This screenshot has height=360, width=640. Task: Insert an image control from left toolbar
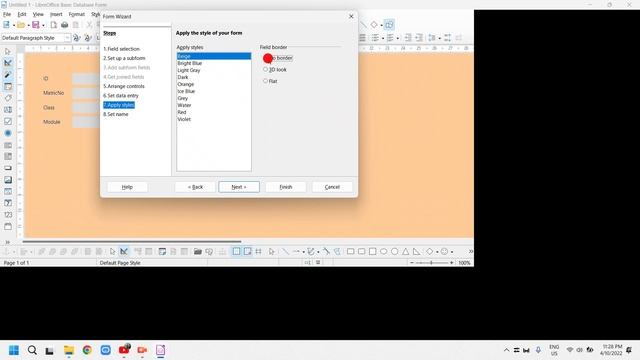click(8, 180)
